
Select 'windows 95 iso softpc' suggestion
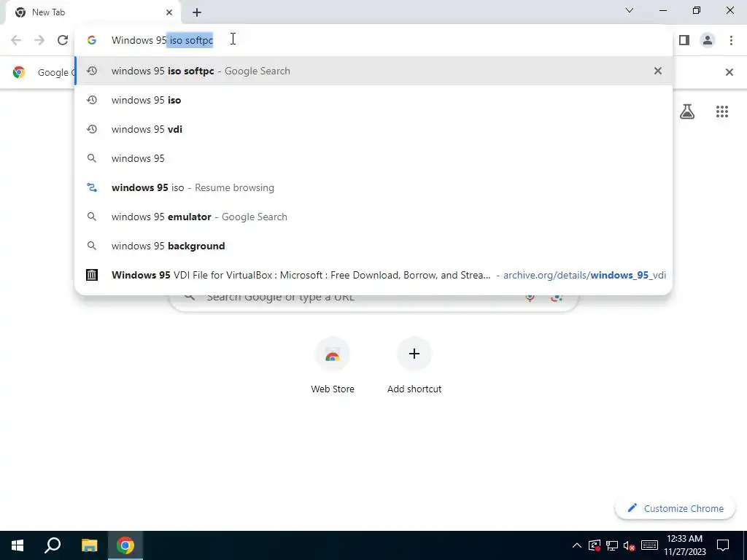(373, 71)
